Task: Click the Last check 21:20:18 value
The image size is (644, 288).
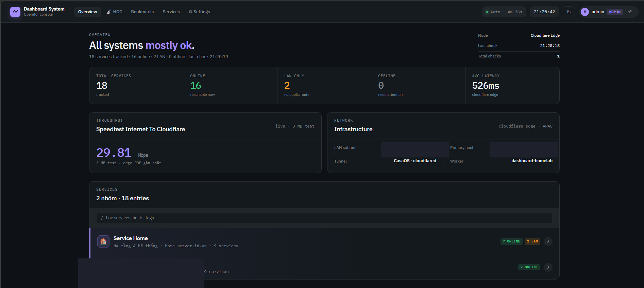Action: click(x=550, y=46)
